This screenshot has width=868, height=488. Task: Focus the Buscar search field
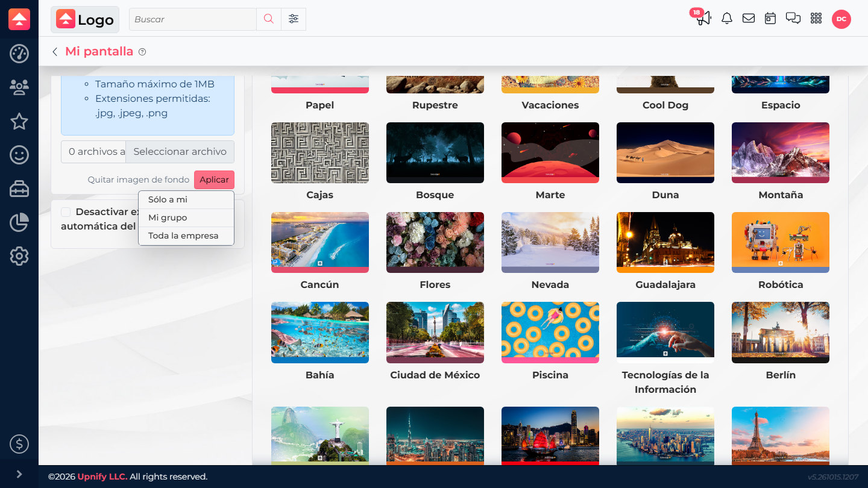tap(193, 19)
